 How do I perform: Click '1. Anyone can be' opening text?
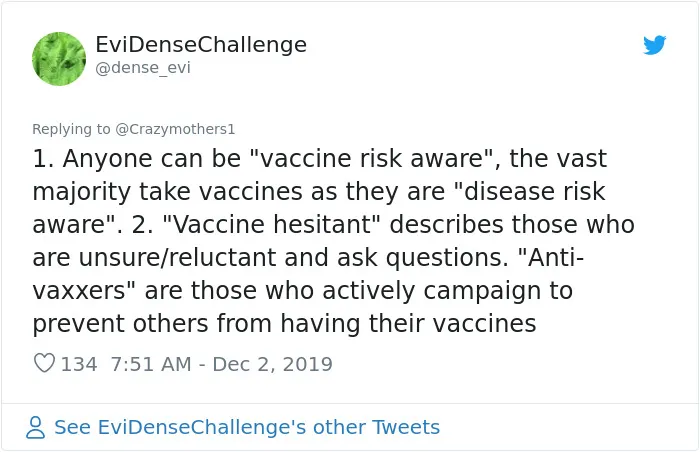[x=137, y=159]
